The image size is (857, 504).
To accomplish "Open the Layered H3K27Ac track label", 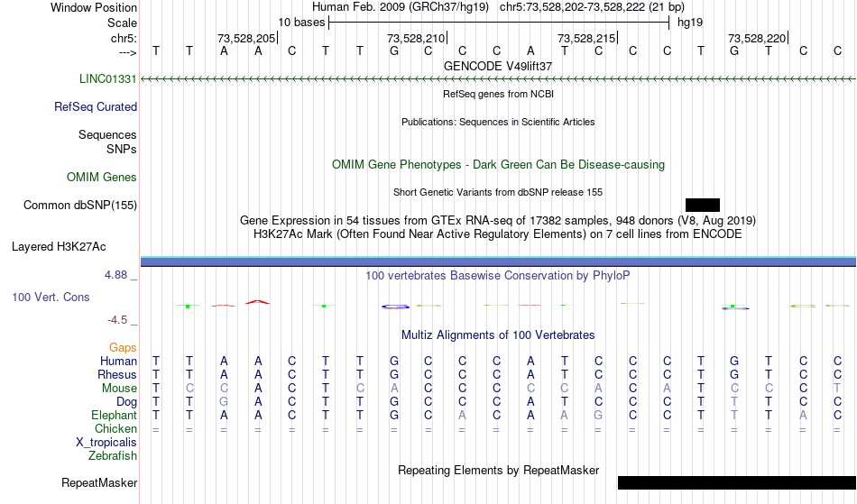I will coord(59,246).
